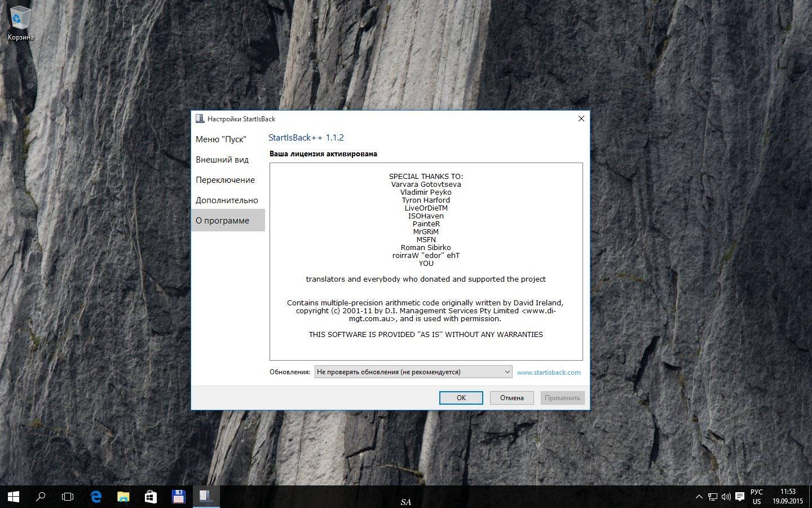
Task: Click SPECIAL THANKS TO: line
Action: click(426, 176)
